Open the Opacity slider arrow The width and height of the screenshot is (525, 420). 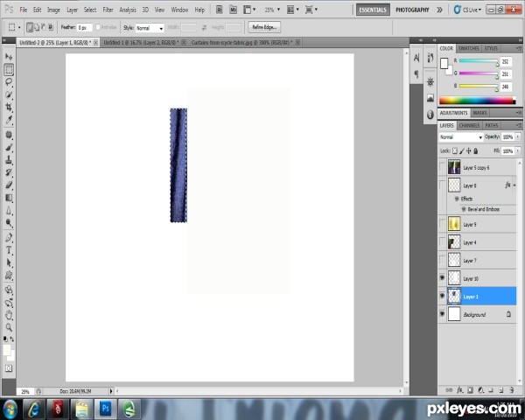(x=518, y=136)
